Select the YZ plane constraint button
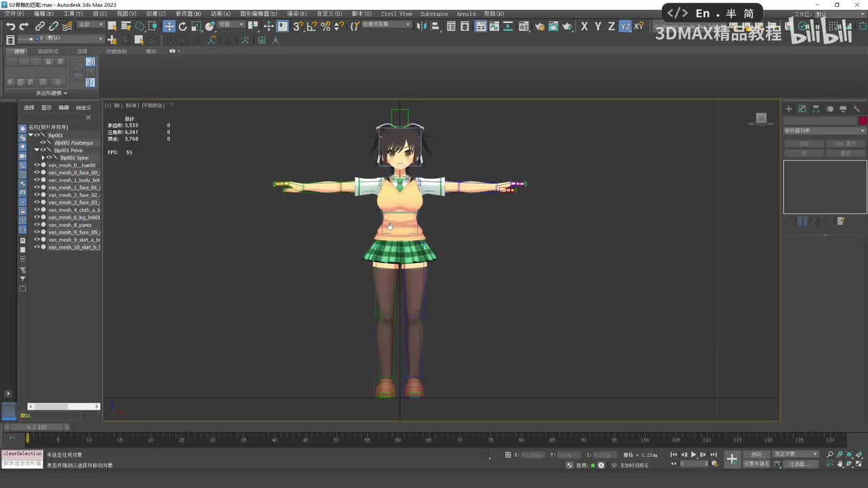Screen dimensions: 868x488 tap(625, 26)
